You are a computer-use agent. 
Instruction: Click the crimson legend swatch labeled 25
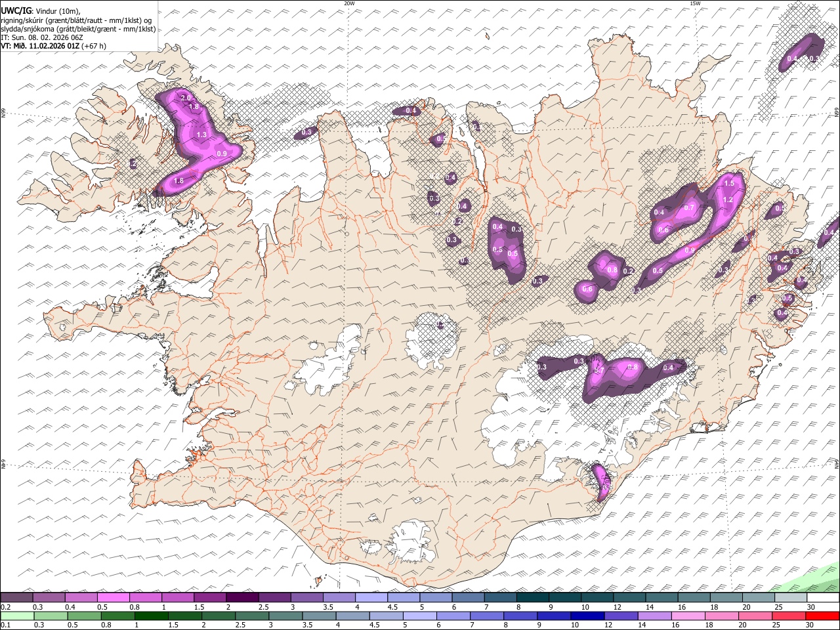789,616
